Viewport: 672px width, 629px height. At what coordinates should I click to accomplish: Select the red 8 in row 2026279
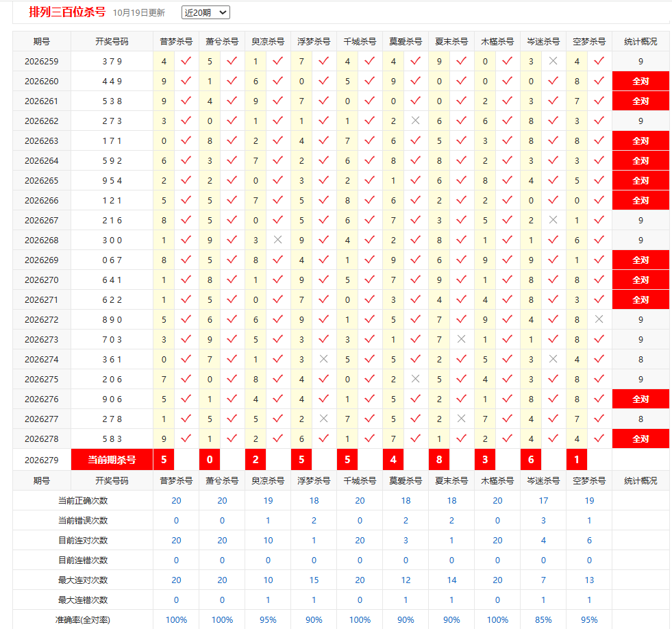[x=439, y=460]
